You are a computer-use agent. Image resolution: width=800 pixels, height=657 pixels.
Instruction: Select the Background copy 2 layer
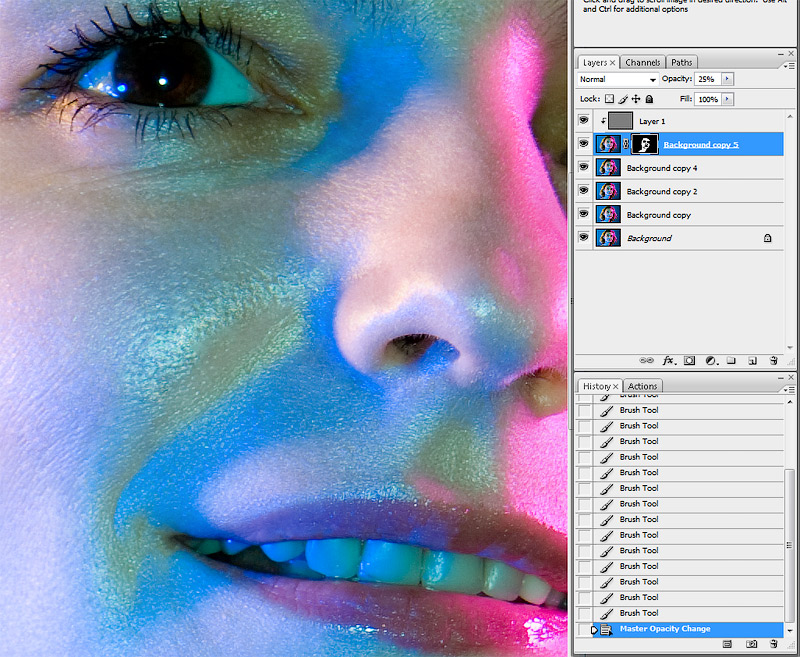688,191
